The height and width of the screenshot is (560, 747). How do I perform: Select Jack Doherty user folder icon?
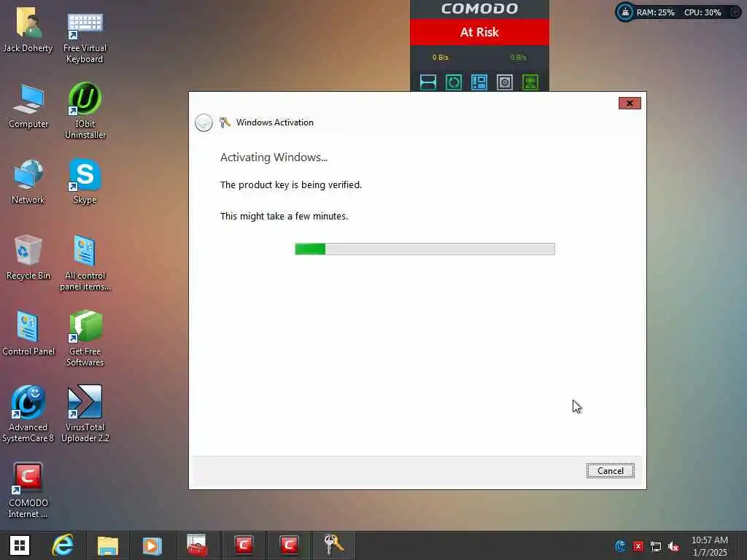point(28,29)
